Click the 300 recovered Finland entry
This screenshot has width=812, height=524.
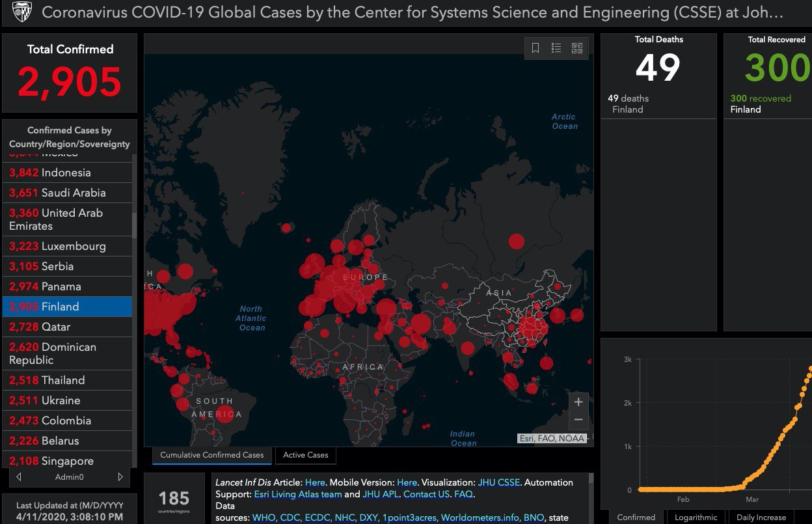click(x=768, y=104)
